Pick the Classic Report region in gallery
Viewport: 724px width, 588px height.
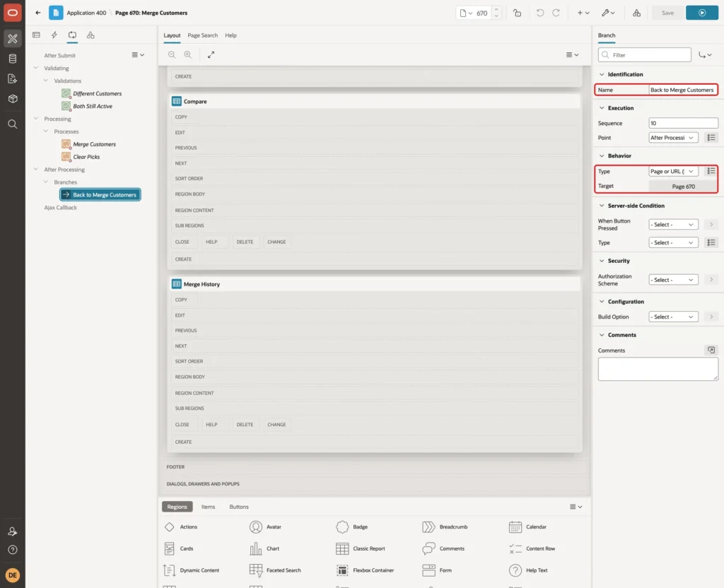tap(360, 548)
